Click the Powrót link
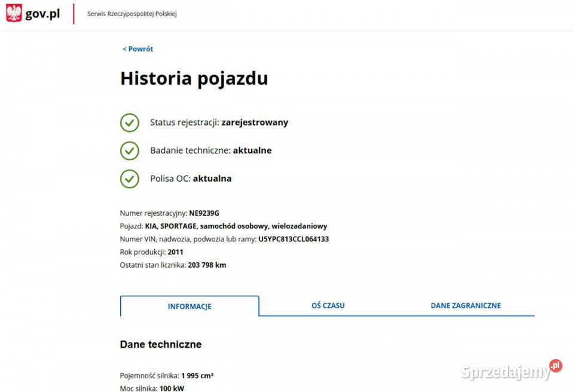The width and height of the screenshot is (574, 392). coord(141,48)
